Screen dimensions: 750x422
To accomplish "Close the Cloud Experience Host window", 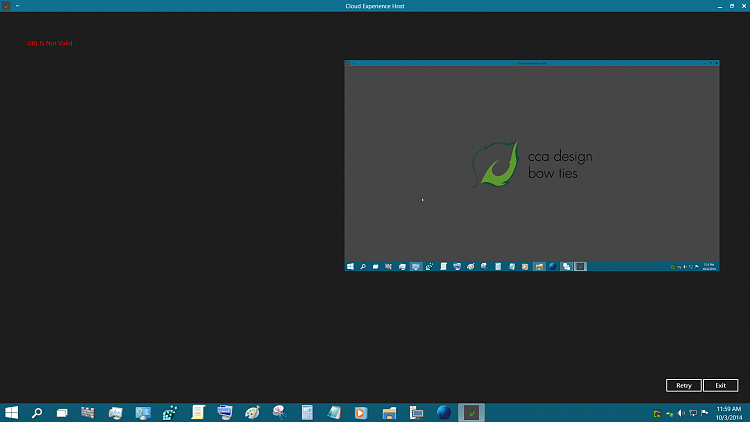I will (x=744, y=6).
